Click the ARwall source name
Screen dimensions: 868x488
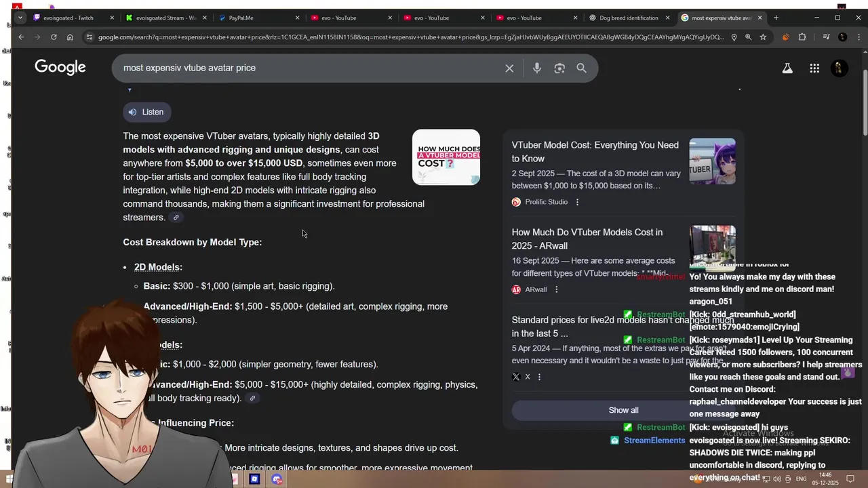point(536,289)
